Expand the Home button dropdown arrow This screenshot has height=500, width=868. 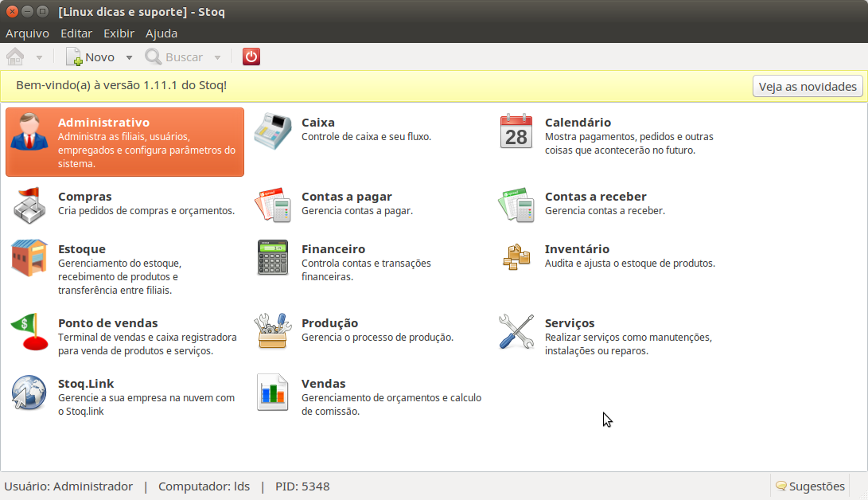[x=39, y=57]
